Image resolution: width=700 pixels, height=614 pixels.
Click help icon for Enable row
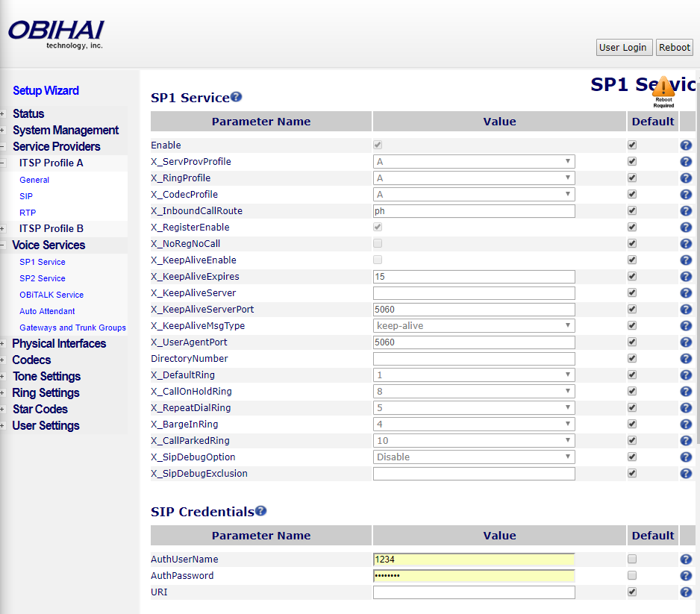pyautogui.click(x=686, y=145)
